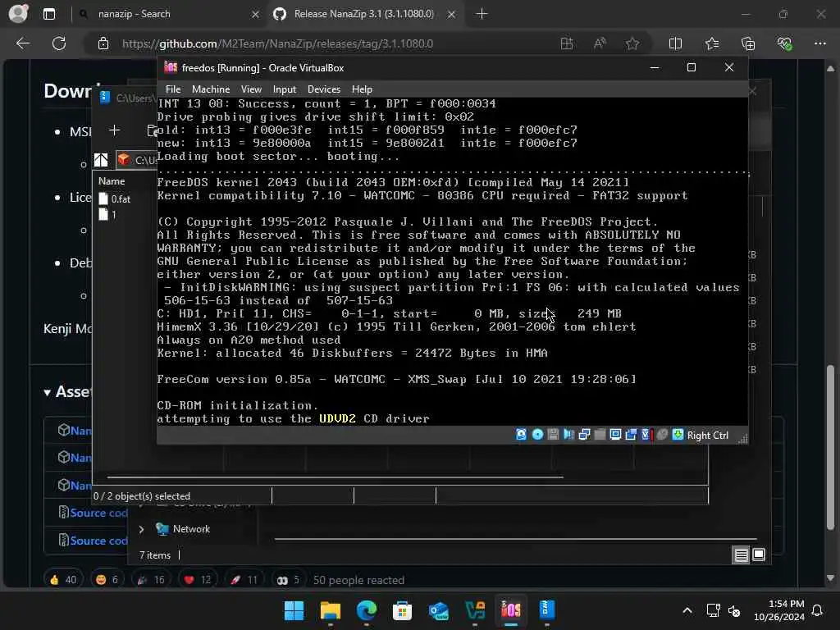Screen dimensions: 840x630
Task: Open the VirtualBox View menu
Action: point(251,89)
